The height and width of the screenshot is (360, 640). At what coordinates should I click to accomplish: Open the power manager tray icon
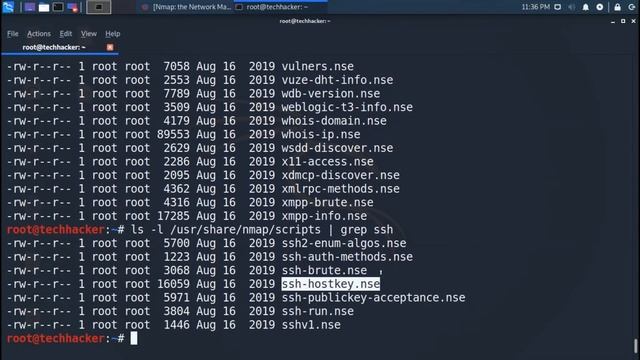[x=600, y=7]
